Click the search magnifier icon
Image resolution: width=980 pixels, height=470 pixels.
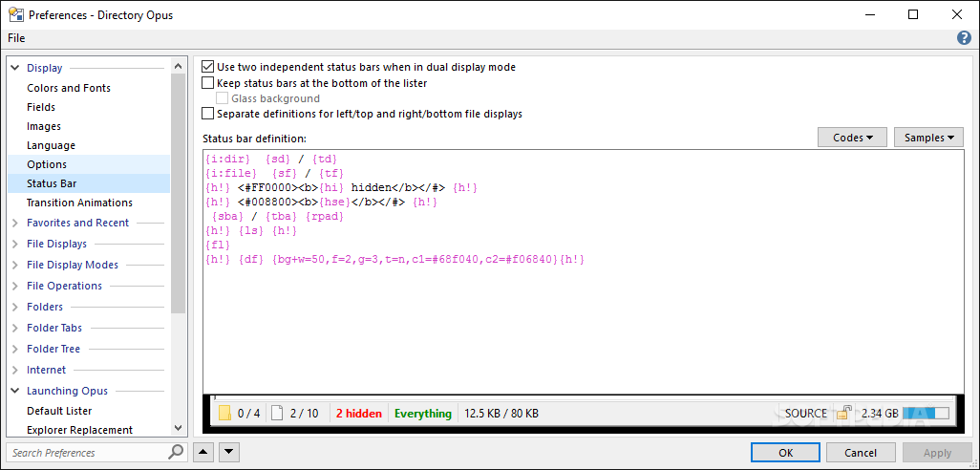click(x=177, y=452)
